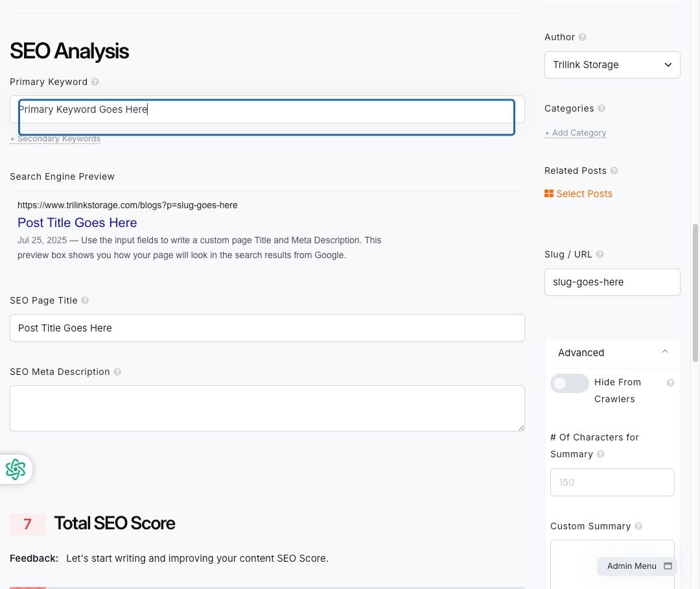The height and width of the screenshot is (589, 700).
Task: Open the green AI assistant icon
Action: pyautogui.click(x=16, y=469)
